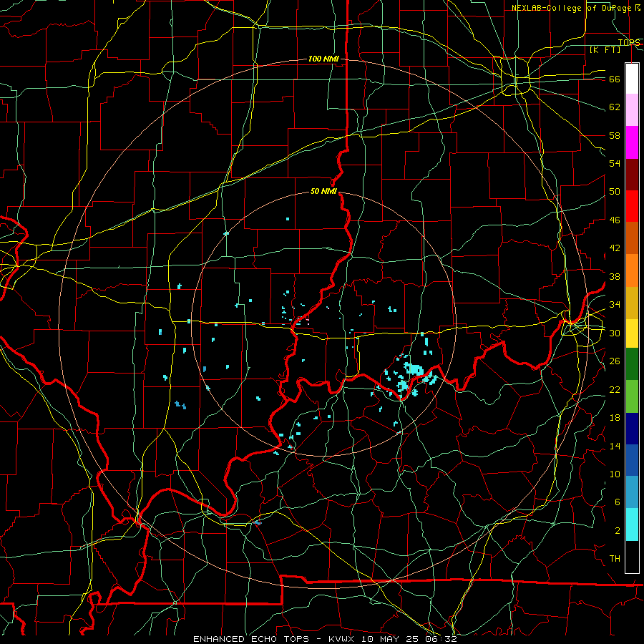Image resolution: width=644 pixels, height=644 pixels.
Task: Select the light green legend swatch
Action: click(x=632, y=396)
